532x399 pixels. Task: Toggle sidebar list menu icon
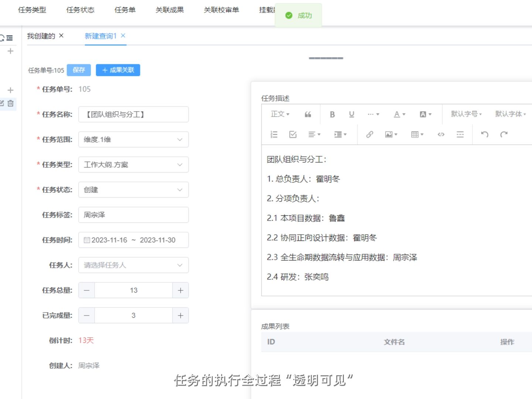(10, 38)
